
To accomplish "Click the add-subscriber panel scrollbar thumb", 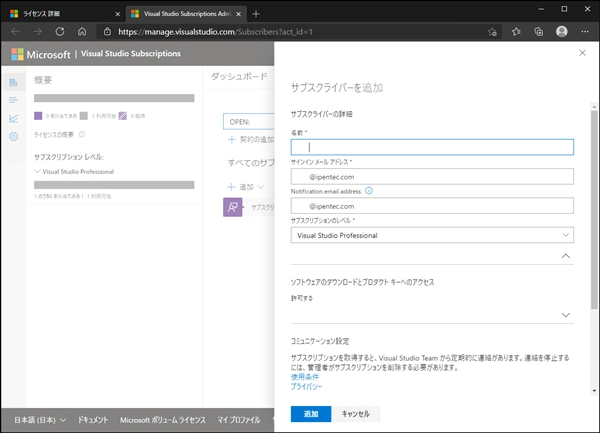I will (x=594, y=210).
